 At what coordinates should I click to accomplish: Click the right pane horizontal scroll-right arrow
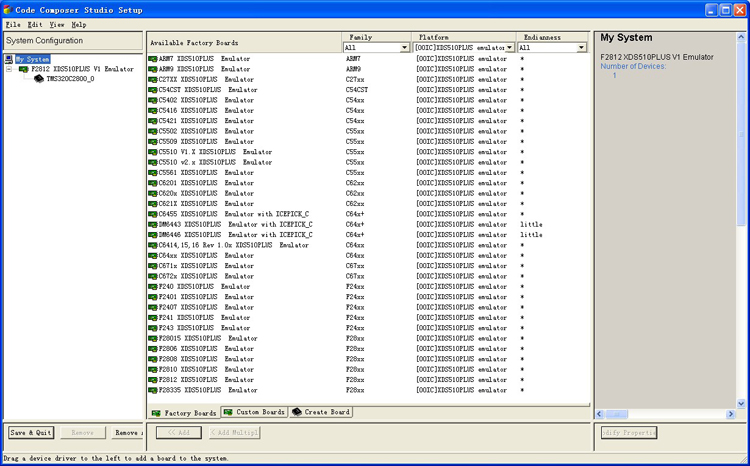730,414
